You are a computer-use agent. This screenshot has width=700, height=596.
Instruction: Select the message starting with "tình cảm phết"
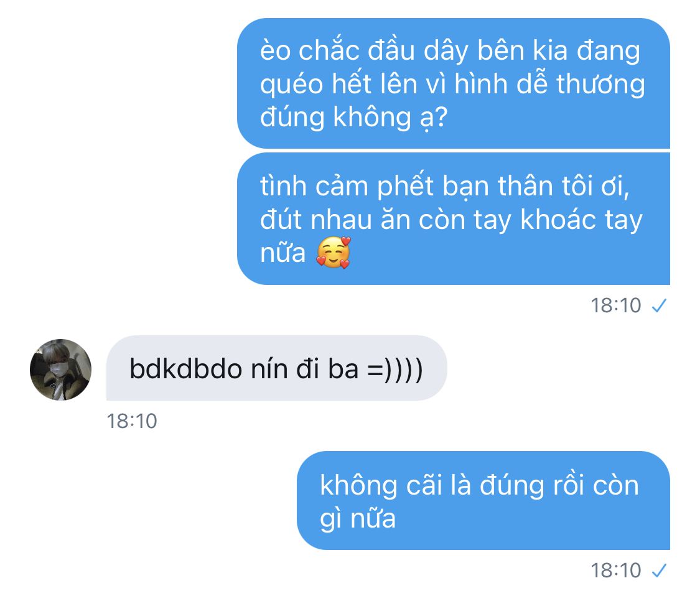(454, 219)
